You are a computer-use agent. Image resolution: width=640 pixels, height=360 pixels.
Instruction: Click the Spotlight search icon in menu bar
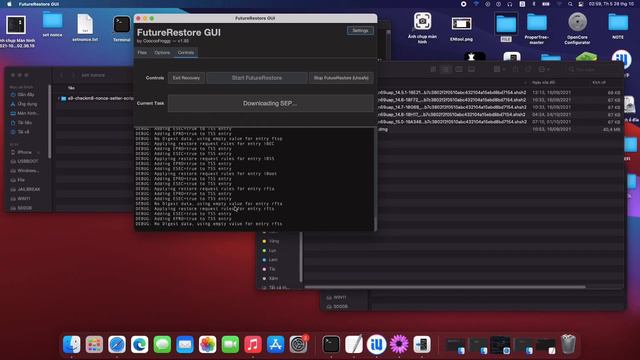click(570, 4)
